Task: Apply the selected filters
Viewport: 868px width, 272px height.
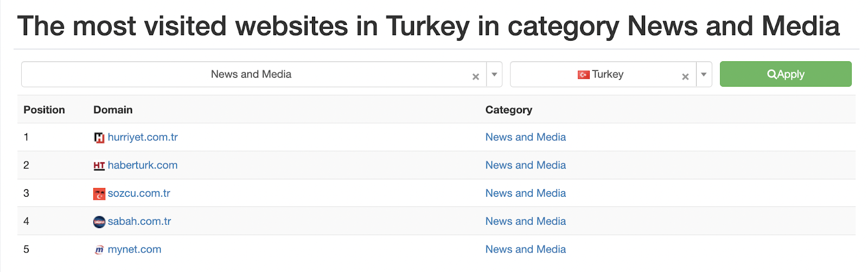Action: click(786, 74)
